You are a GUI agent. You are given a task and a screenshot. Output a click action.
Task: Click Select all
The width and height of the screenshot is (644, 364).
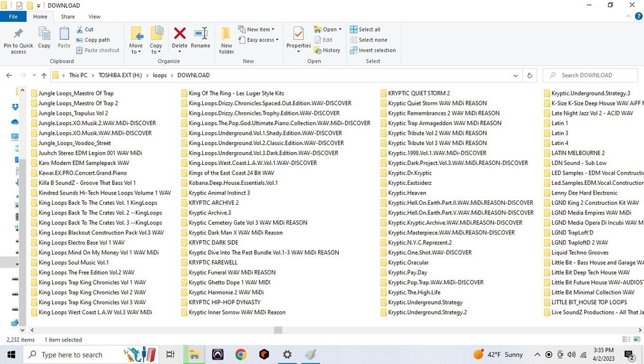365,30
